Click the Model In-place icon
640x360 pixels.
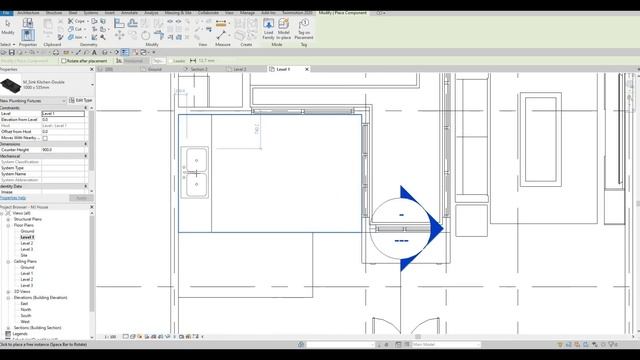pyautogui.click(x=284, y=29)
